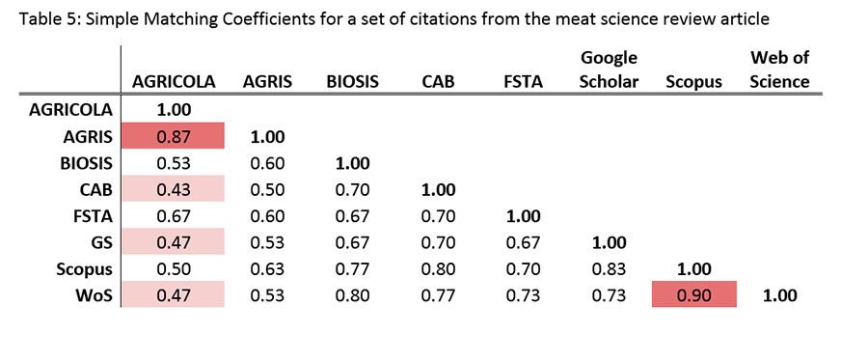This screenshot has width=868, height=361.
Task: Select the 0.53 cell in BIOSIS row
Action: click(x=174, y=163)
